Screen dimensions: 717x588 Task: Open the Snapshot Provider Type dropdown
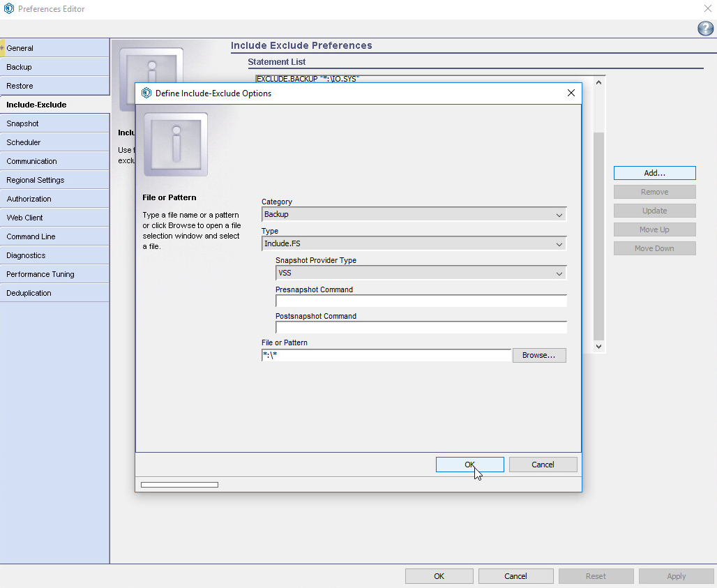point(421,273)
